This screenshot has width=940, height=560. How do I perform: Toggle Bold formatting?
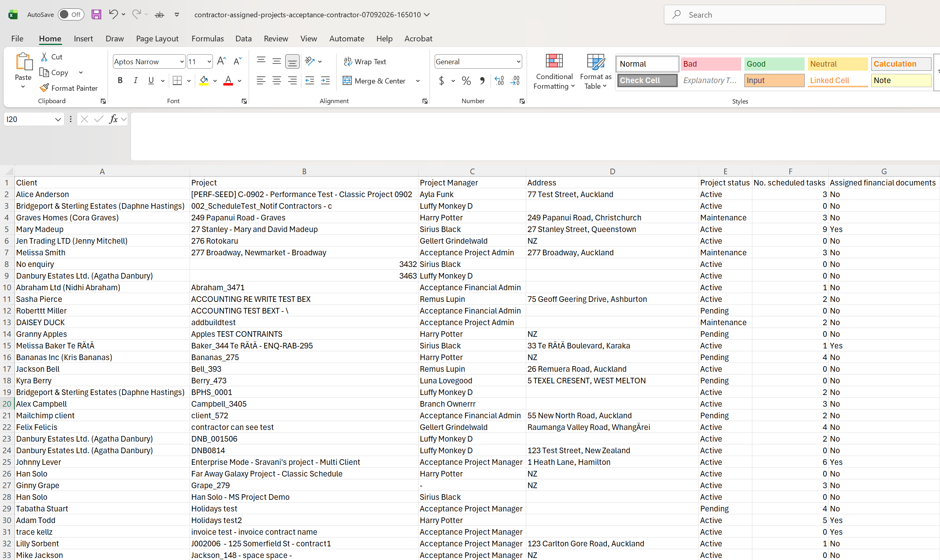[120, 81]
